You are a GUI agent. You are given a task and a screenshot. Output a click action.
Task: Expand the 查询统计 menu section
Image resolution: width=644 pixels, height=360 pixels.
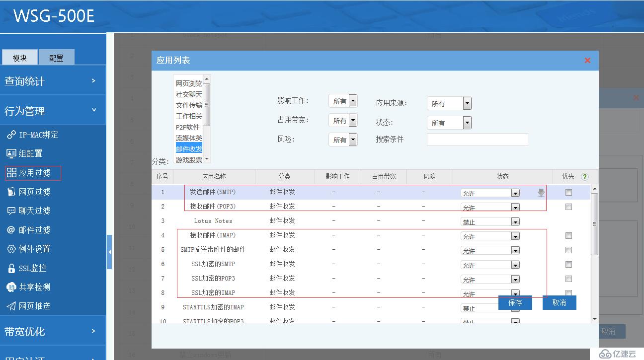pos(53,81)
